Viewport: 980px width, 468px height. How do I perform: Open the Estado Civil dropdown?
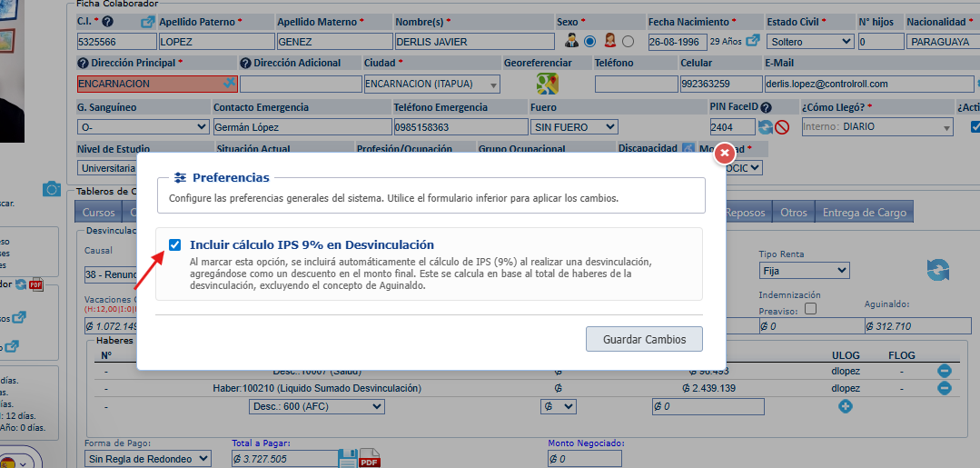(809, 42)
